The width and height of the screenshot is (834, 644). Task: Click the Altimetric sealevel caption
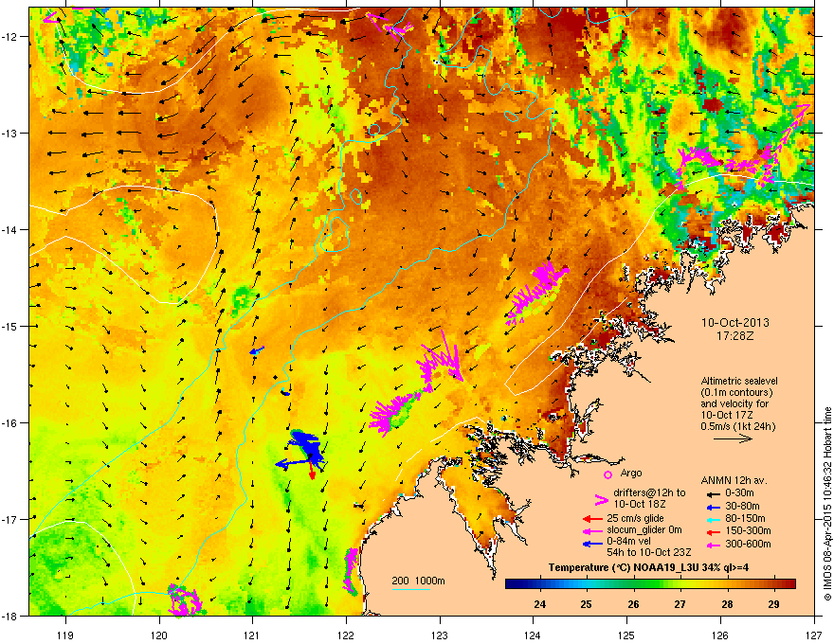click(739, 381)
